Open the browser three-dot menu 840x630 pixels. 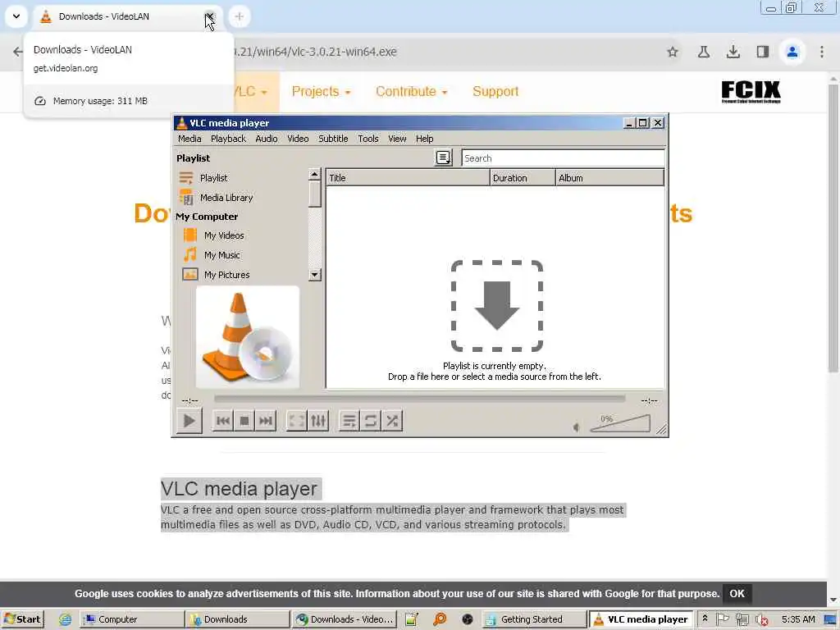point(822,52)
